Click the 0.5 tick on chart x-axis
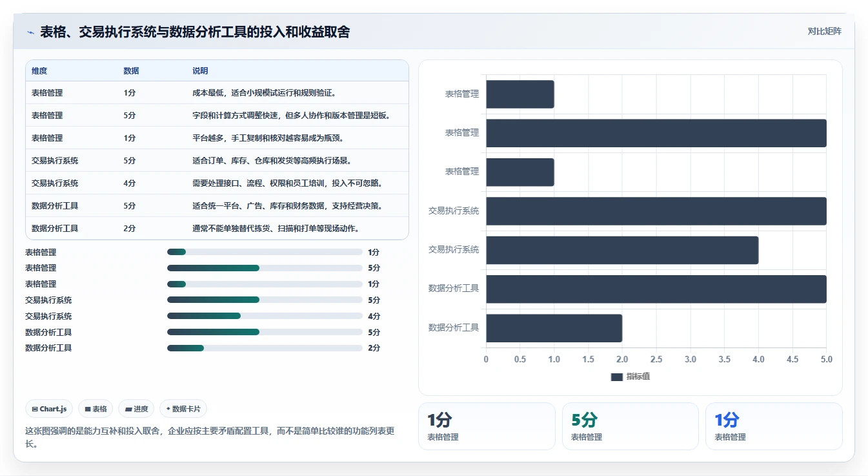Image resolution: width=868 pixels, height=476 pixels. pyautogui.click(x=520, y=359)
